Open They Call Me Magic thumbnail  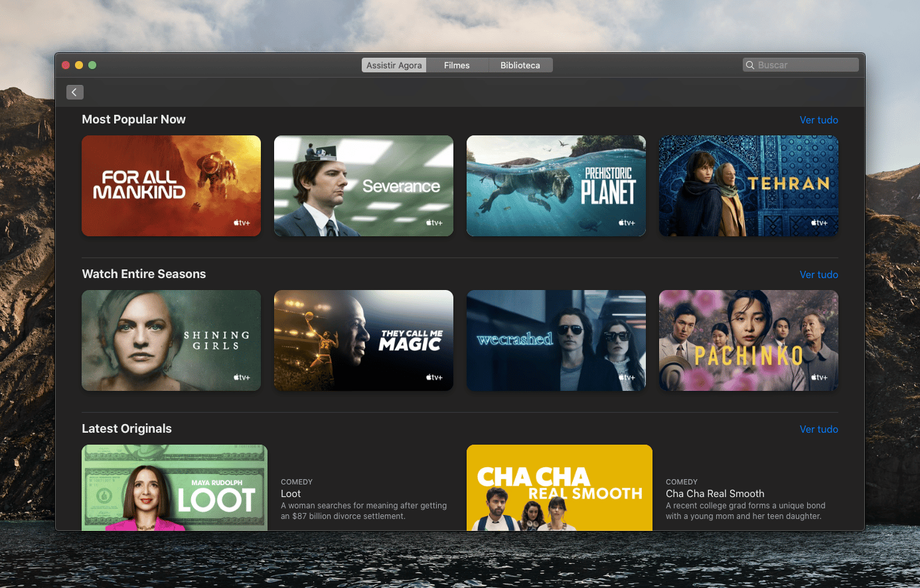pyautogui.click(x=364, y=340)
